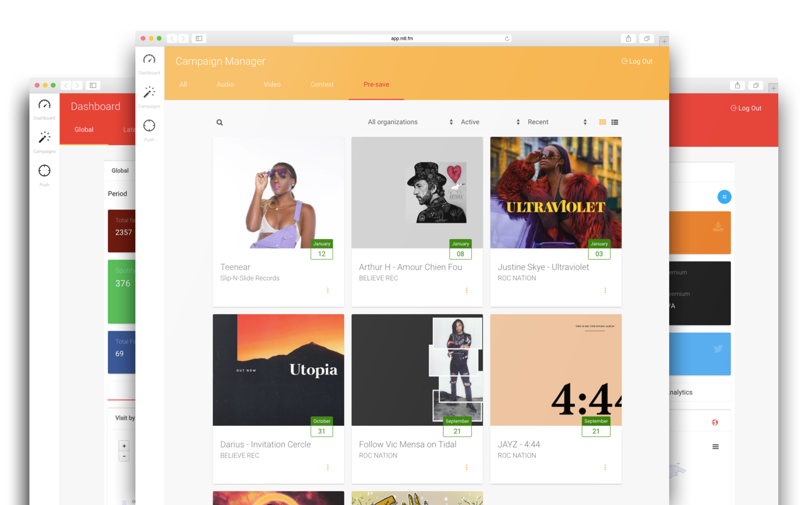
Task: Click share icon in back window toolbar
Action: pos(738,86)
